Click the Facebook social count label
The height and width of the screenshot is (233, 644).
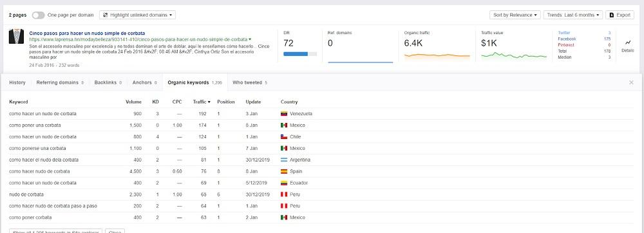(567, 39)
